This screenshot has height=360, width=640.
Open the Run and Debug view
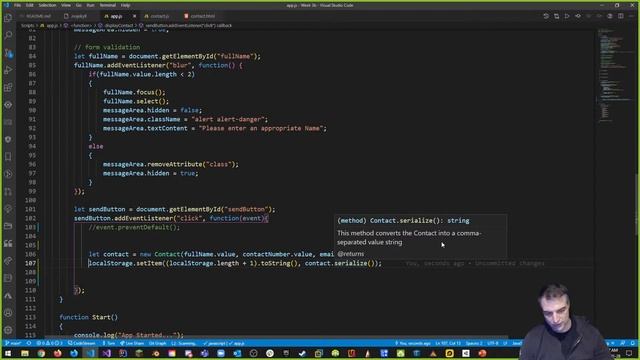tap(8, 70)
